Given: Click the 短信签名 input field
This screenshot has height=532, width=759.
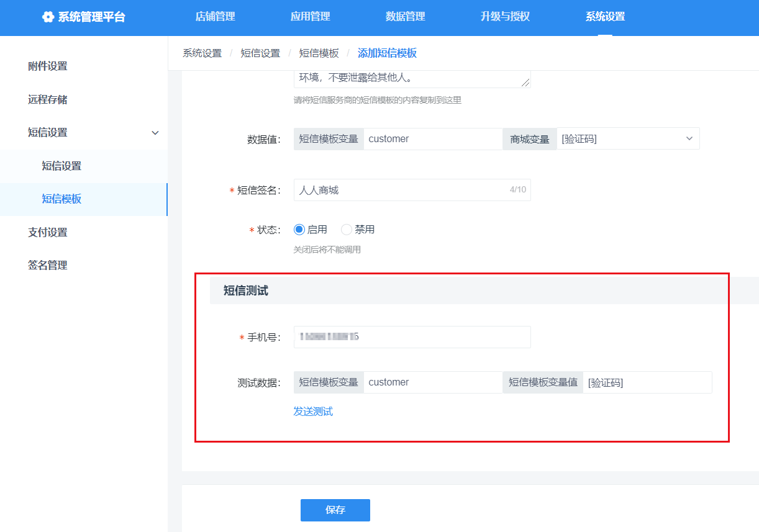Looking at the screenshot, I should [401, 191].
